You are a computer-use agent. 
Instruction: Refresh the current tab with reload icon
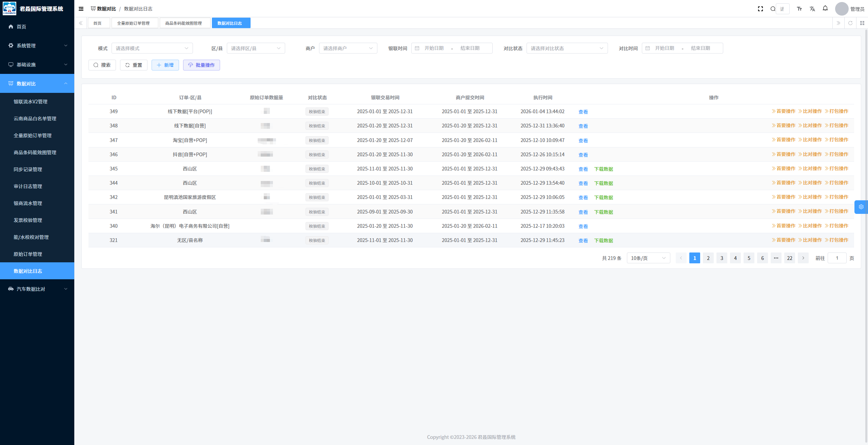tap(850, 23)
